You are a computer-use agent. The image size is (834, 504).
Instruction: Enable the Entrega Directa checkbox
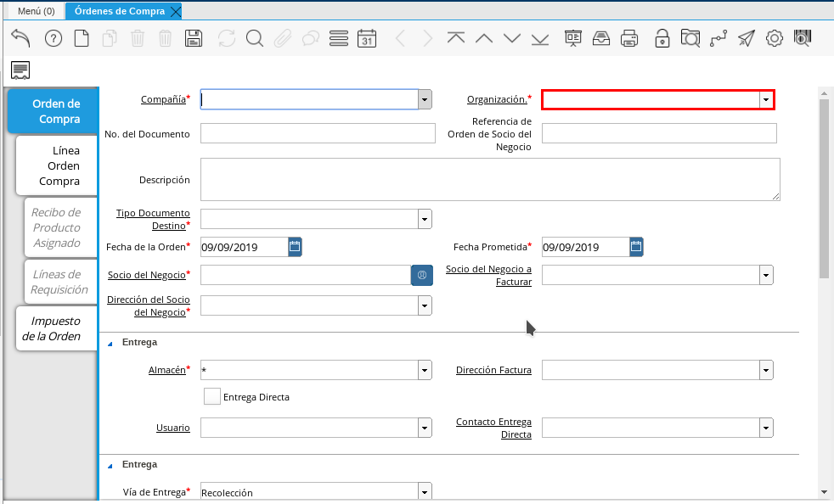click(x=212, y=396)
